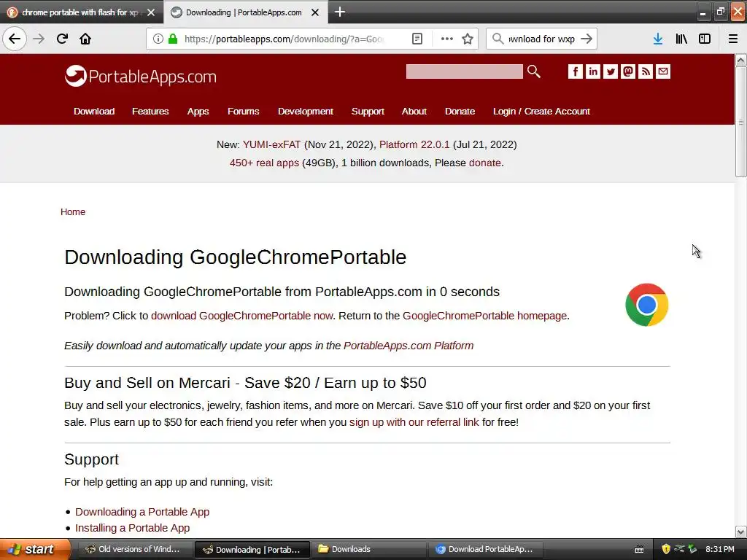Open the Platform 22.0.1 link
The image size is (747, 560).
[x=414, y=144]
